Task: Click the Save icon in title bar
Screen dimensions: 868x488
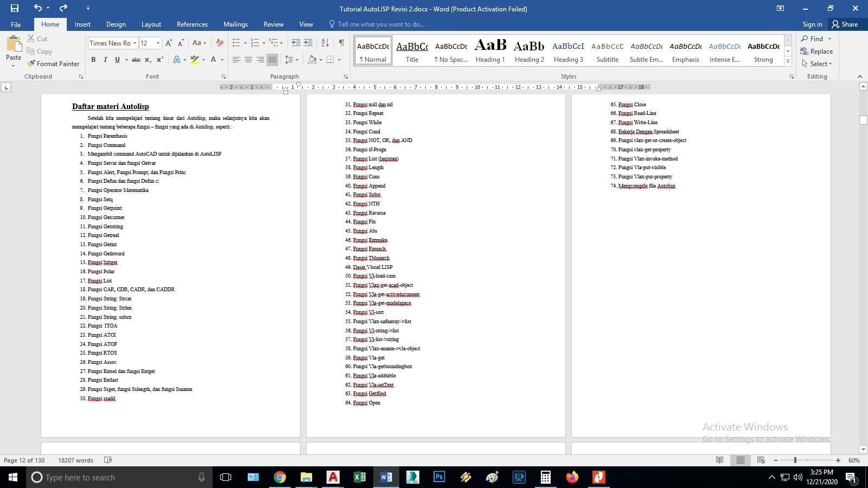Action: click(x=15, y=8)
